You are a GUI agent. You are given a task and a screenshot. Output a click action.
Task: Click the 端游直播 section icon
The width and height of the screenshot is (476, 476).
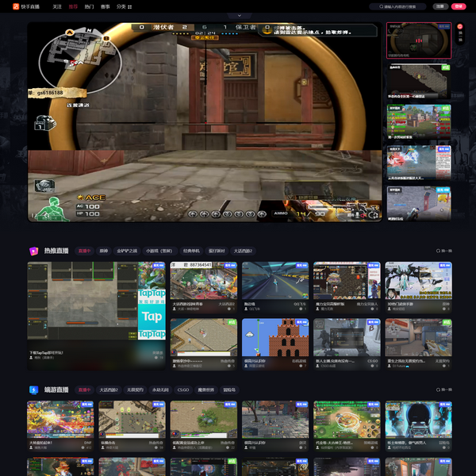click(34, 390)
